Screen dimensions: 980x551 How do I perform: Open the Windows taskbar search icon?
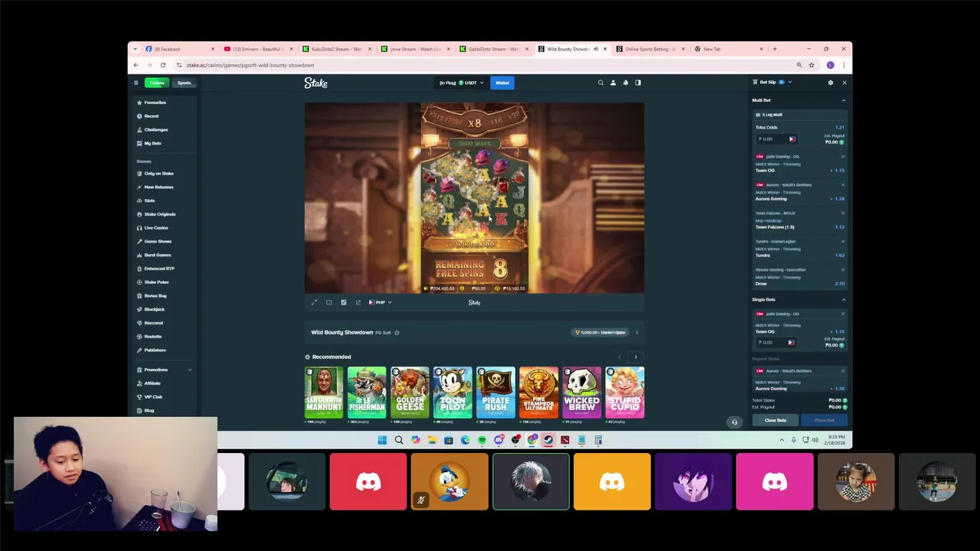click(399, 440)
